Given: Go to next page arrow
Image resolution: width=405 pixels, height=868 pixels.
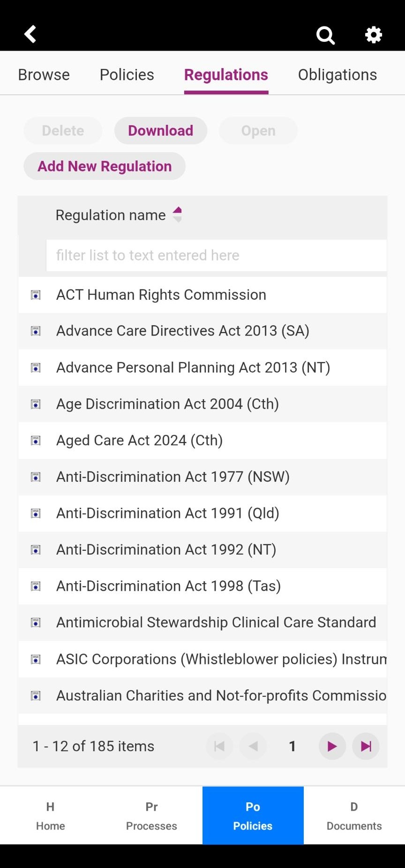Looking at the screenshot, I should 332,746.
